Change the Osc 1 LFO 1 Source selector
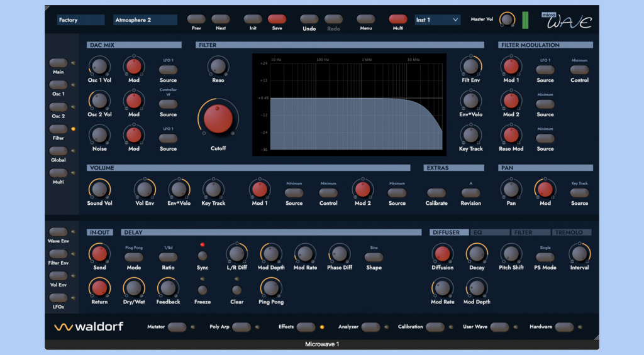 (168, 70)
